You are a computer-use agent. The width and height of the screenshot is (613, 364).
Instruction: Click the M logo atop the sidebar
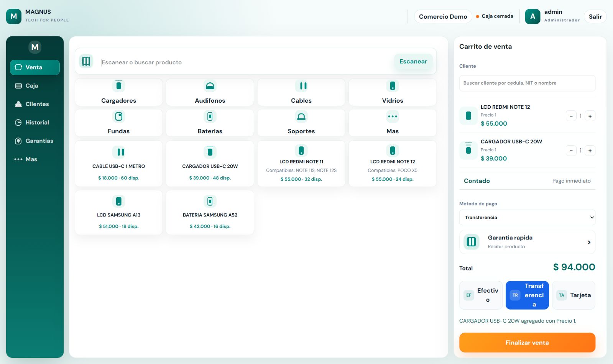tap(35, 47)
